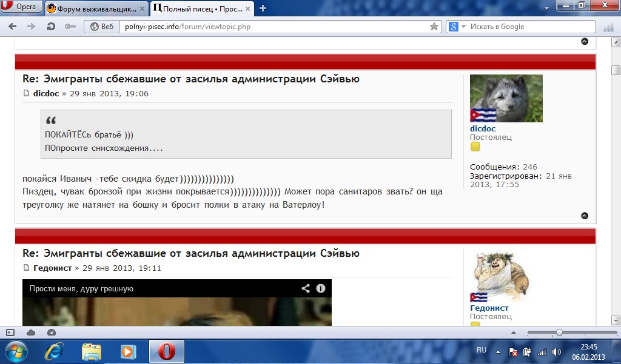Focus the address bar URL field
Viewport: 621px width, 364px height.
pos(274,27)
